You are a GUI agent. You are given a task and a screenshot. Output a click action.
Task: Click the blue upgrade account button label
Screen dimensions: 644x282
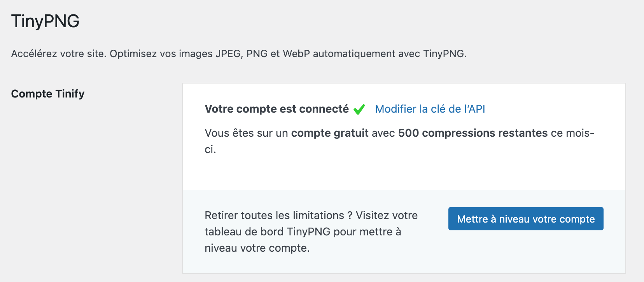pos(525,219)
